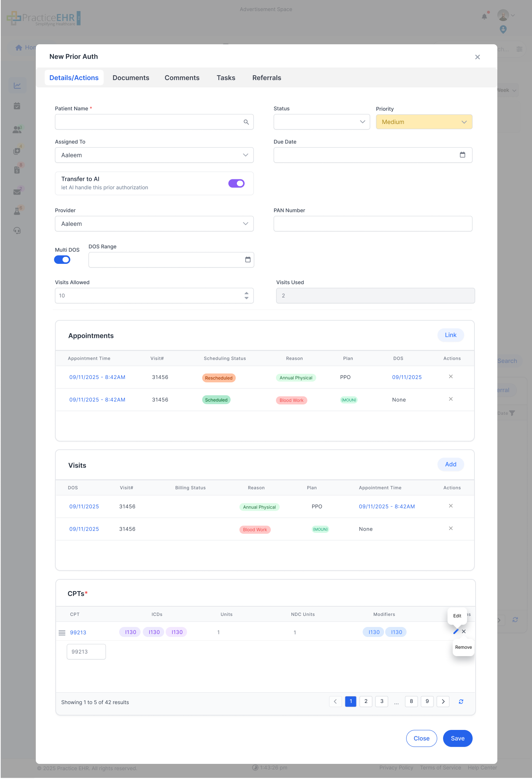The width and height of the screenshot is (532, 779).
Task: Open the Priority Medium dropdown
Action: click(424, 122)
